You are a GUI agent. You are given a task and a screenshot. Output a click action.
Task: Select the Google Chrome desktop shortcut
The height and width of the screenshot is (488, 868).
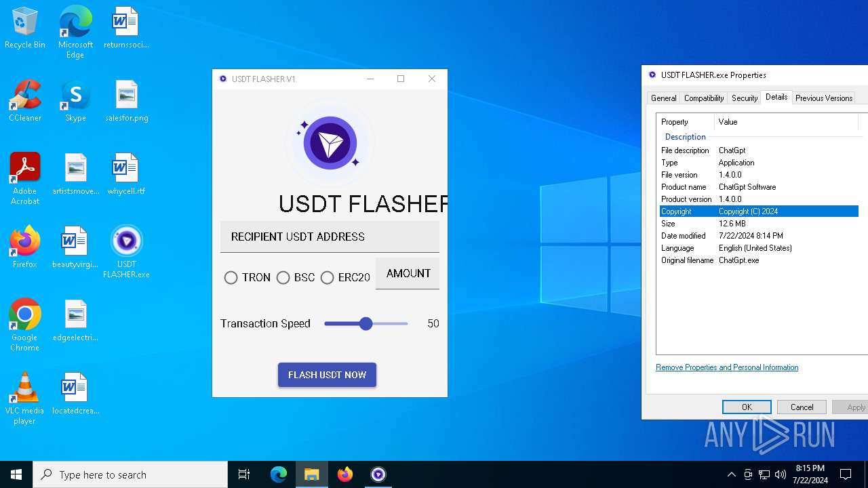click(x=25, y=325)
